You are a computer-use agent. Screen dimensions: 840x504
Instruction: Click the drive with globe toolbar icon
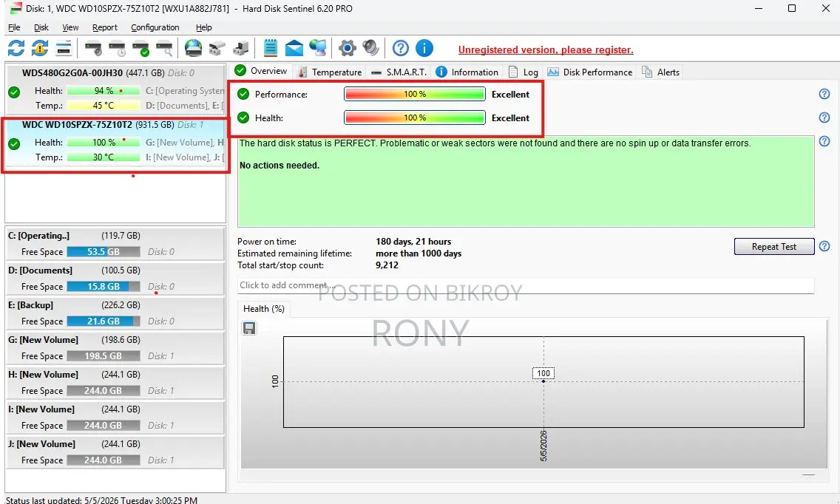coord(194,48)
